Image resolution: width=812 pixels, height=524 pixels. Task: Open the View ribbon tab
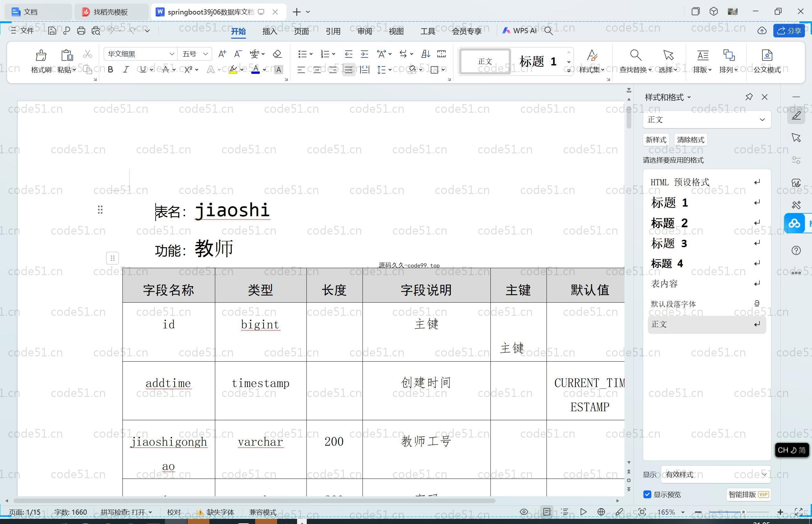[x=396, y=31]
